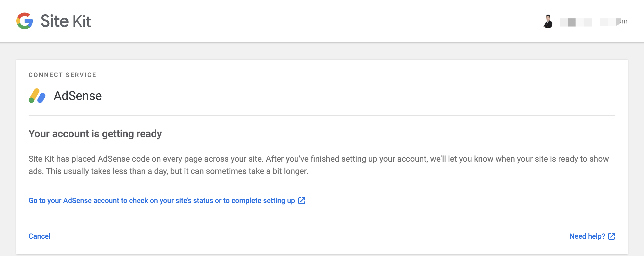This screenshot has height=256, width=644.
Task: Open the user account avatar
Action: pos(548,21)
